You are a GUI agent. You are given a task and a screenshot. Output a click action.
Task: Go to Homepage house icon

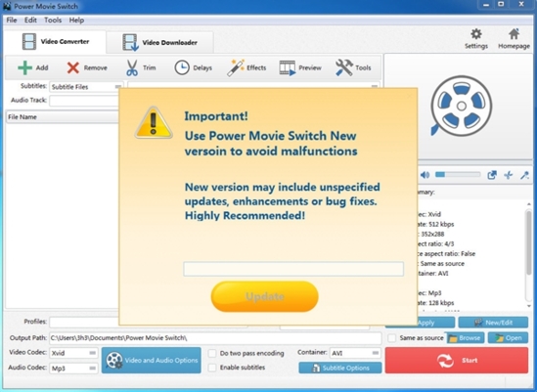click(514, 34)
